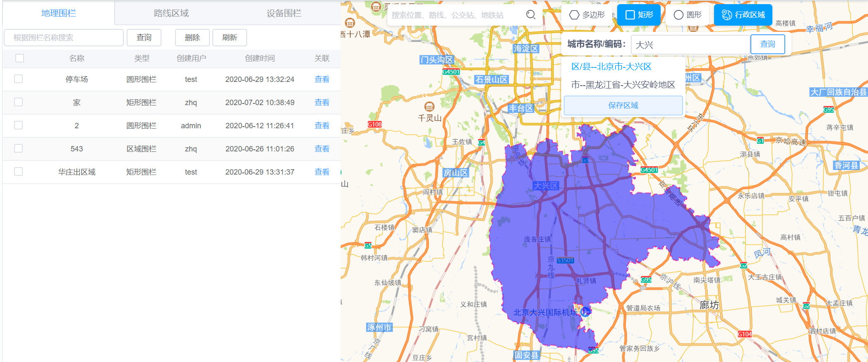Select the rectangle (矩形) drawing tool
Screen dimensions: 868x362
pyautogui.click(x=639, y=15)
